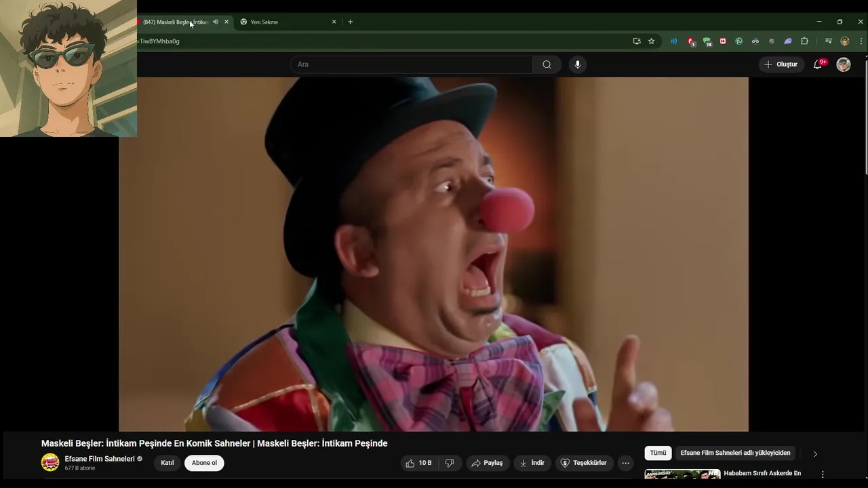
Task: Select the Efsane Film Sahneleri adlı yükleyiciden chip
Action: coord(735,453)
